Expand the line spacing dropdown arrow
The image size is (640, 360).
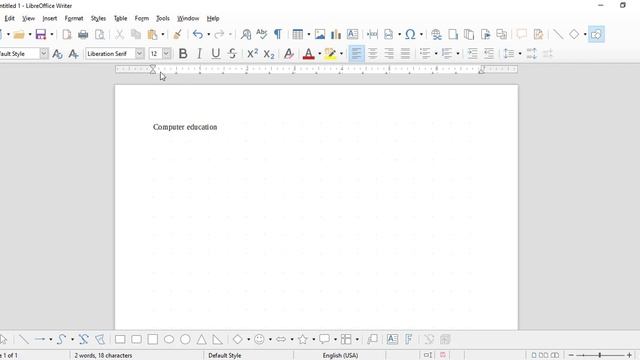pos(520,53)
